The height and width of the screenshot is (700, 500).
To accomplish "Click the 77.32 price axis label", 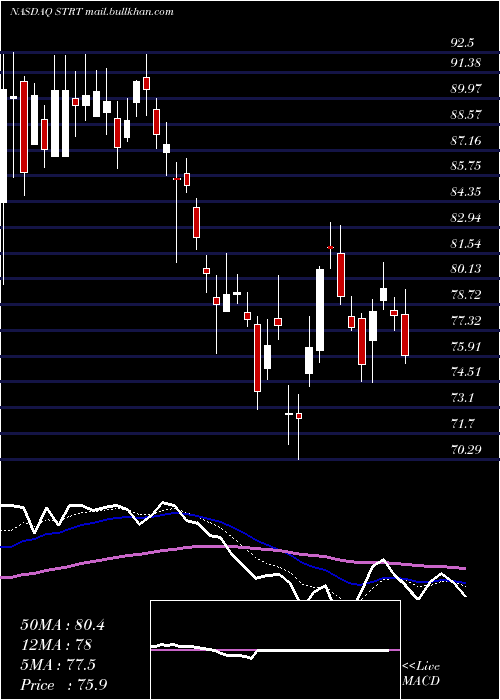I will pyautogui.click(x=465, y=321).
